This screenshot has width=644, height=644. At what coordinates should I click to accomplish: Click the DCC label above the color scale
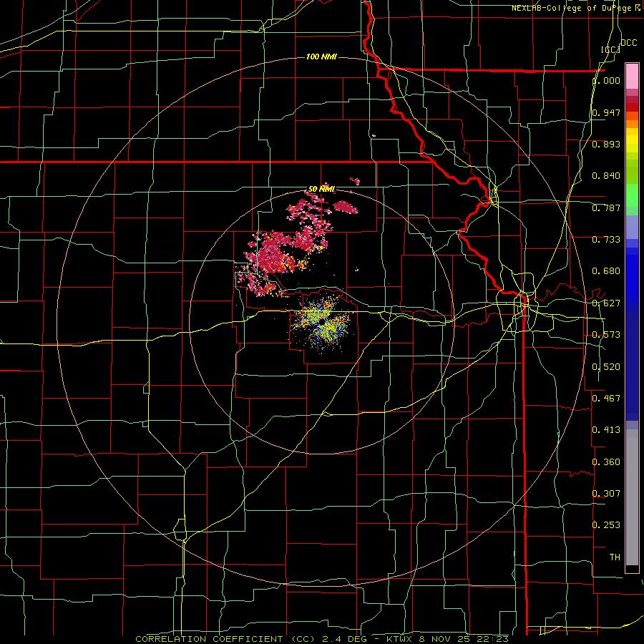click(628, 43)
